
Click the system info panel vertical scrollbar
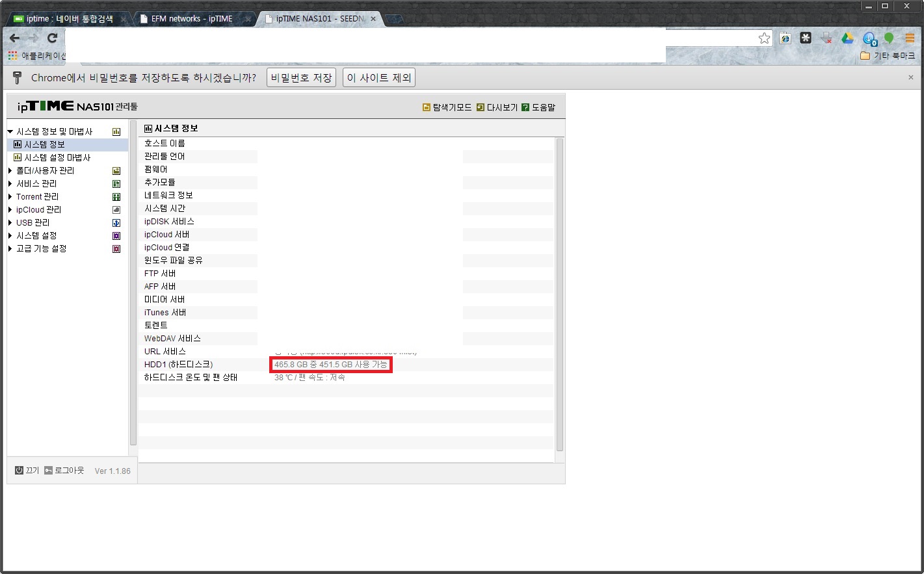coord(560,294)
